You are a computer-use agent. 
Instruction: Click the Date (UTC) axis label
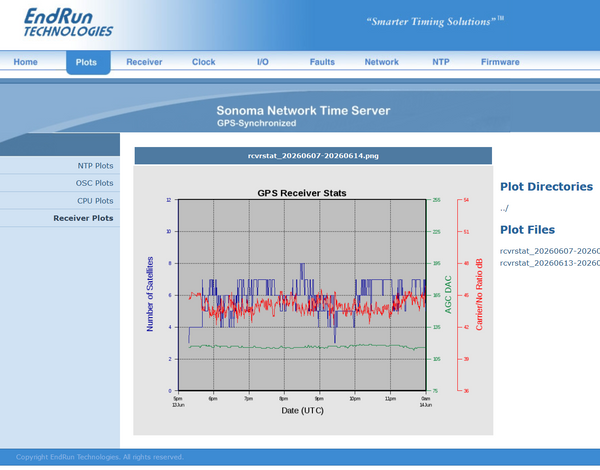tap(302, 411)
